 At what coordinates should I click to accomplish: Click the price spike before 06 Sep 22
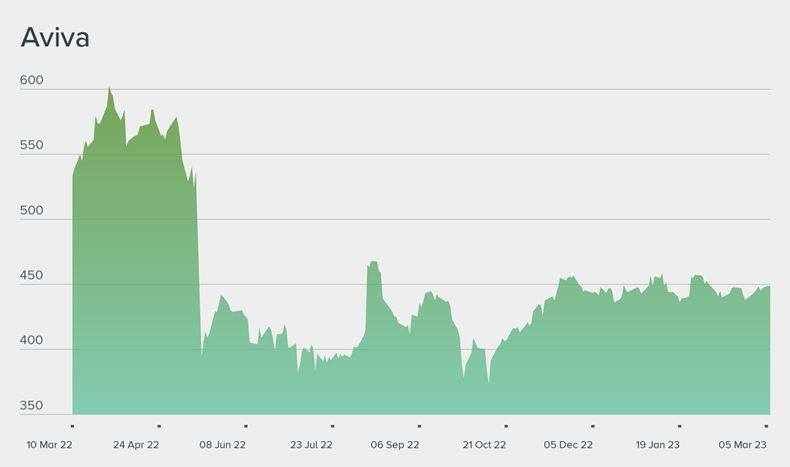373,263
